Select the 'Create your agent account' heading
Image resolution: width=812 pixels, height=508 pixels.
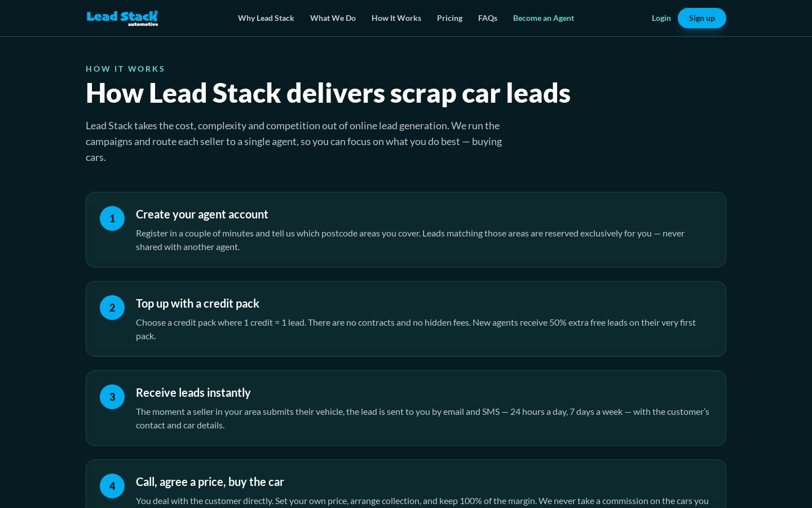coord(202,214)
